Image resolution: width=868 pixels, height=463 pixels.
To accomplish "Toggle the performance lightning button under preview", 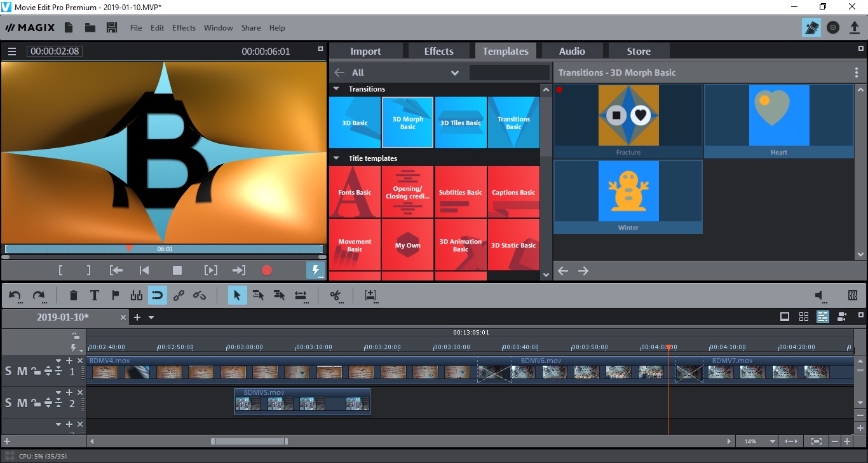I will click(x=315, y=270).
